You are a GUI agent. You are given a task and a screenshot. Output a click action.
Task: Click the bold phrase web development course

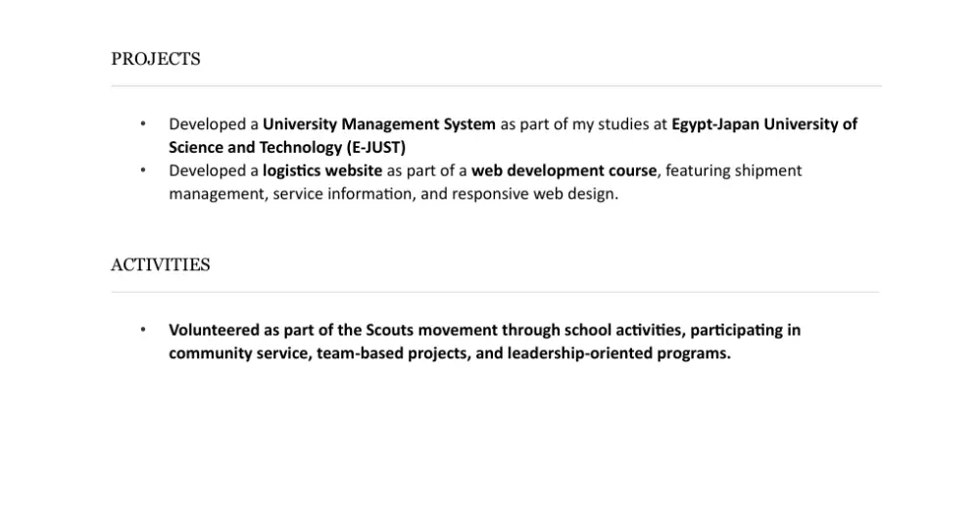pos(563,170)
